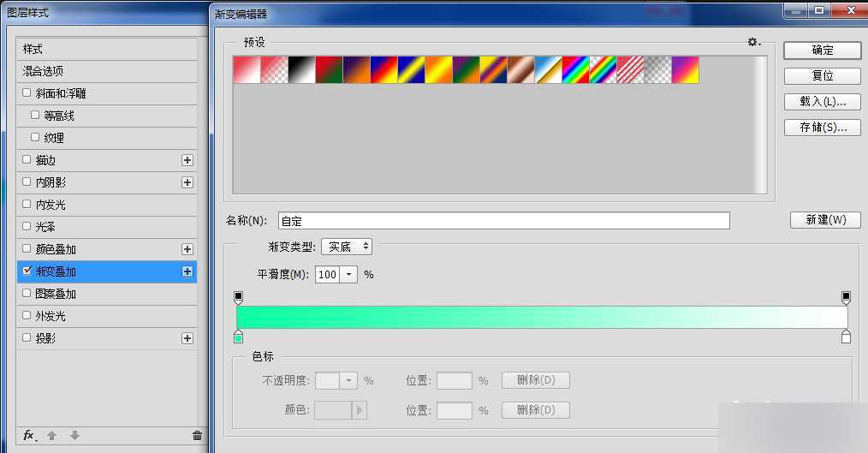Click the fx icon at panel bottom
Viewport: 868px width, 453px height.
tap(28, 435)
